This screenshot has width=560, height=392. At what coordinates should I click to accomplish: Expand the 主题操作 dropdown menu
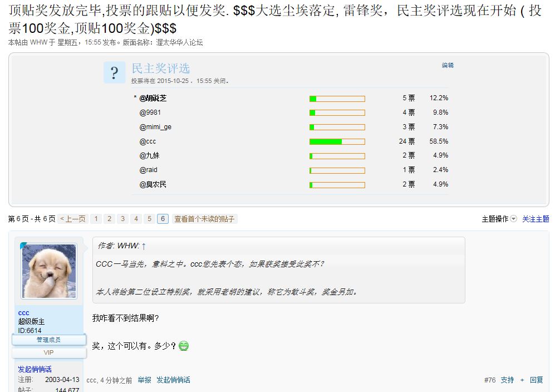coord(499,219)
